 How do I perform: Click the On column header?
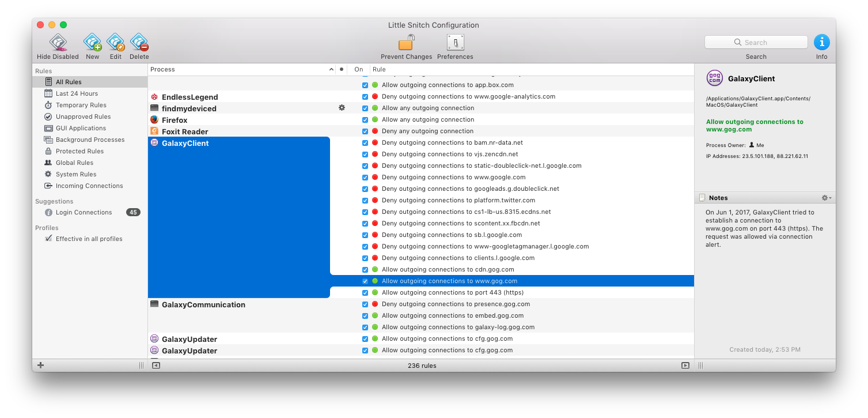pyautogui.click(x=359, y=69)
